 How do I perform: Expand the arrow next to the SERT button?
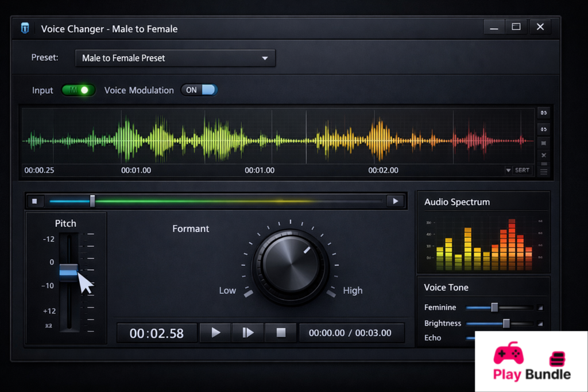click(508, 170)
